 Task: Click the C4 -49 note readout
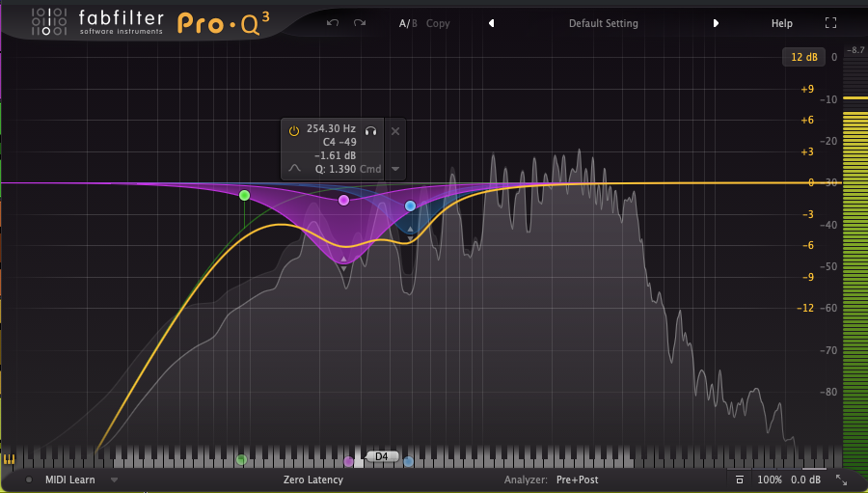tap(339, 143)
